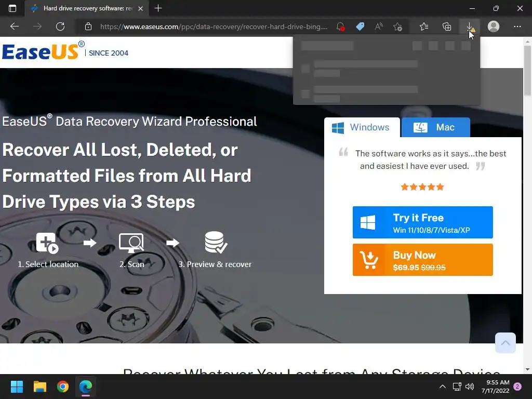The height and width of the screenshot is (399, 532).
Task: Close the Hard drive recovery software tab
Action: [140, 8]
